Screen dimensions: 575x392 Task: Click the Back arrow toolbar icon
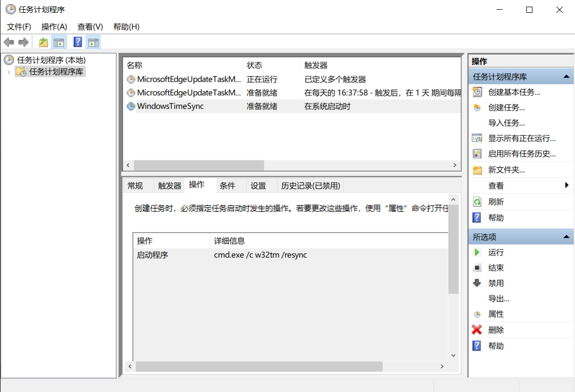coord(9,42)
